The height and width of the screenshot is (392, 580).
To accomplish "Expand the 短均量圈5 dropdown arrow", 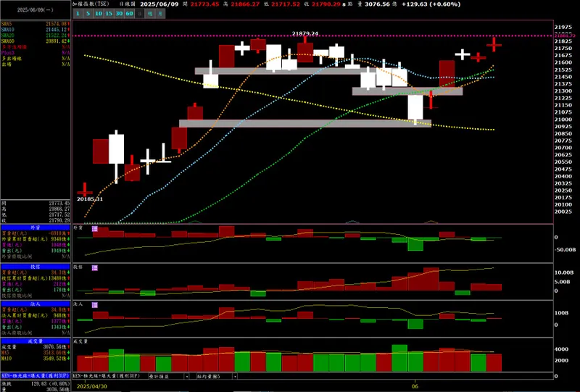I will 235,376.
